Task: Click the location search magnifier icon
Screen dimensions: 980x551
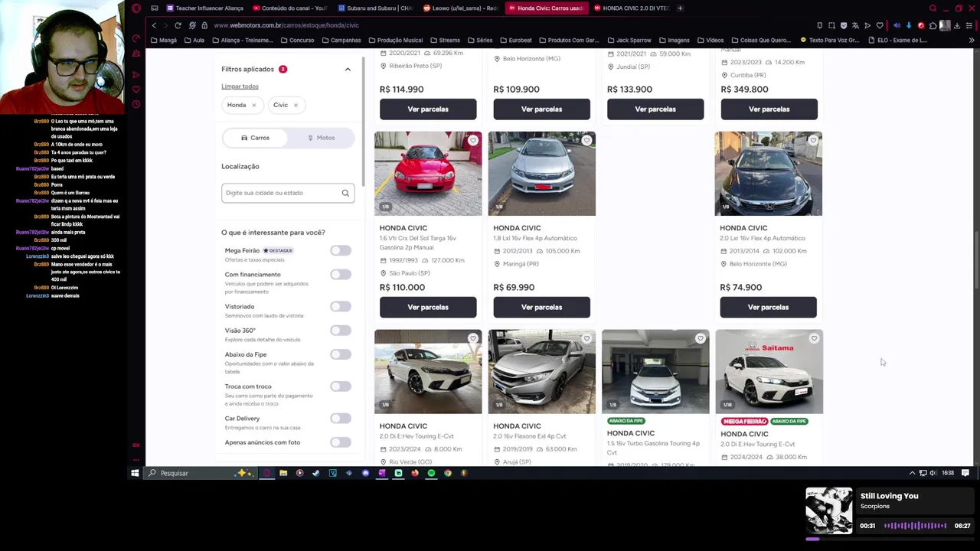Action: click(345, 193)
